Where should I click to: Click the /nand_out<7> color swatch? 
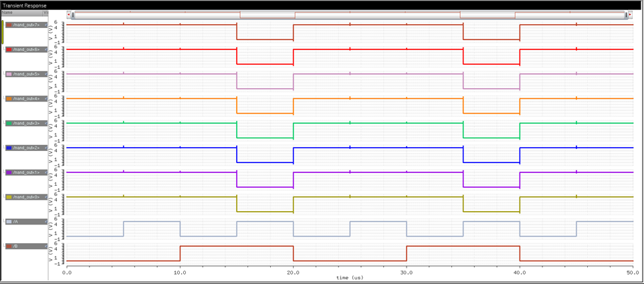click(x=9, y=25)
